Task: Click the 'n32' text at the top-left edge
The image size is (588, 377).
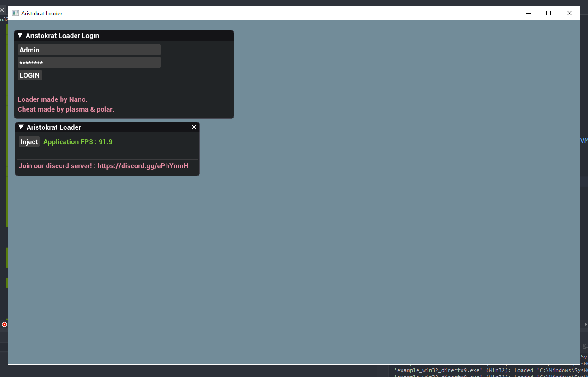Action: tap(4, 19)
